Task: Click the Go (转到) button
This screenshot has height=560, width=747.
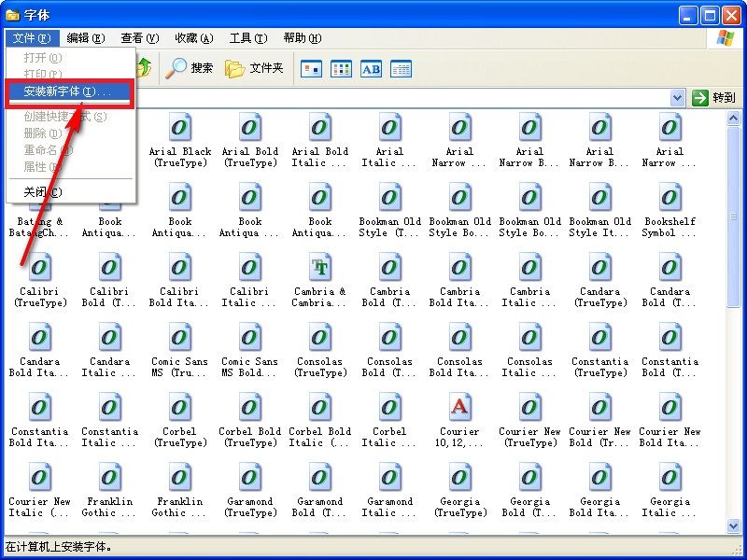Action: click(713, 98)
